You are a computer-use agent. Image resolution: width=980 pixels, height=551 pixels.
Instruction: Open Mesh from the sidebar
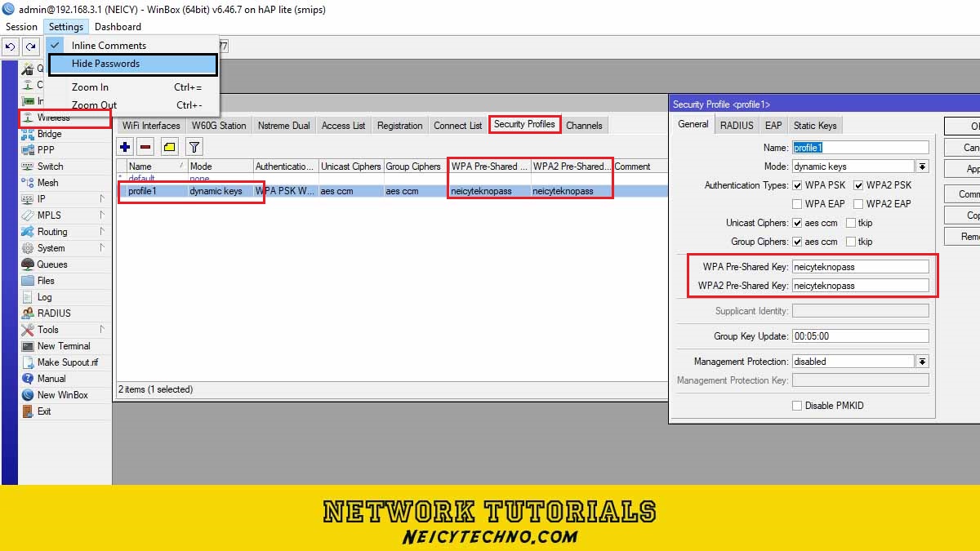pyautogui.click(x=47, y=183)
